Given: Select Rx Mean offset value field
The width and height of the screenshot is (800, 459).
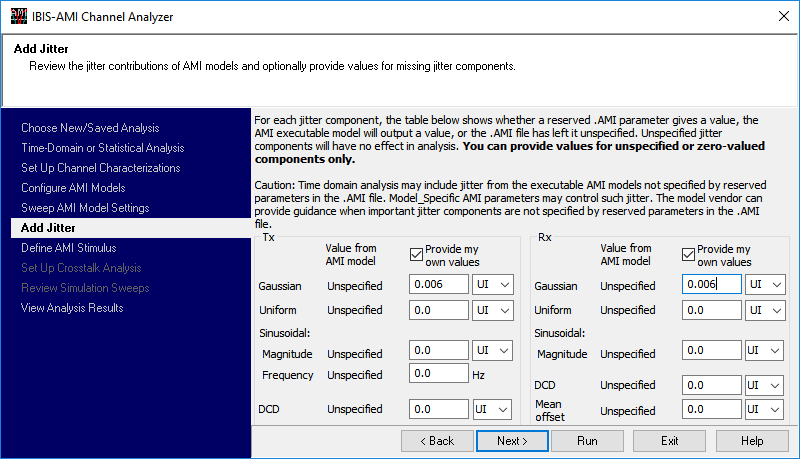Looking at the screenshot, I should 711,409.
